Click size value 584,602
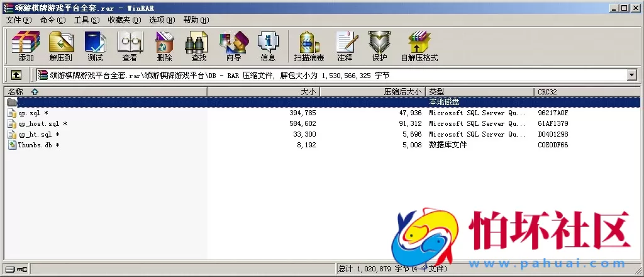Image resolution: width=644 pixels, height=277 pixels. [x=303, y=123]
